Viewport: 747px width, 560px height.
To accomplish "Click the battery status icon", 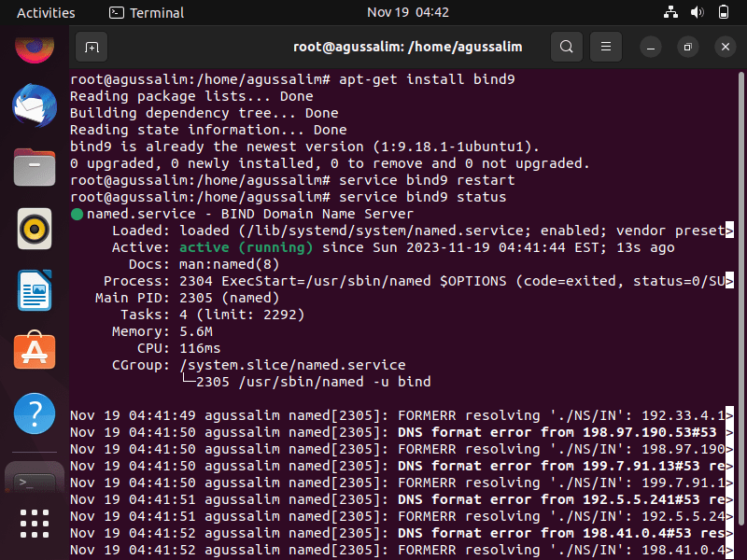I will (x=723, y=12).
